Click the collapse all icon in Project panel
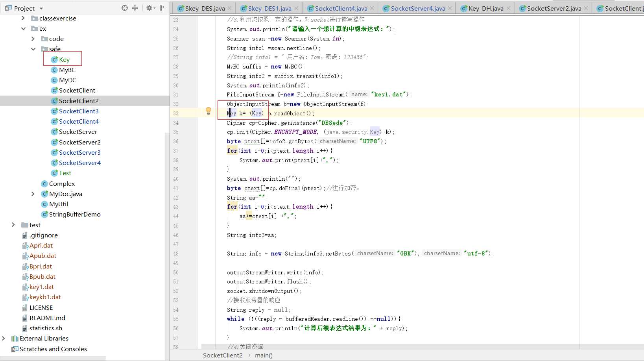Image resolution: width=644 pixels, height=361 pixels. pyautogui.click(x=135, y=8)
